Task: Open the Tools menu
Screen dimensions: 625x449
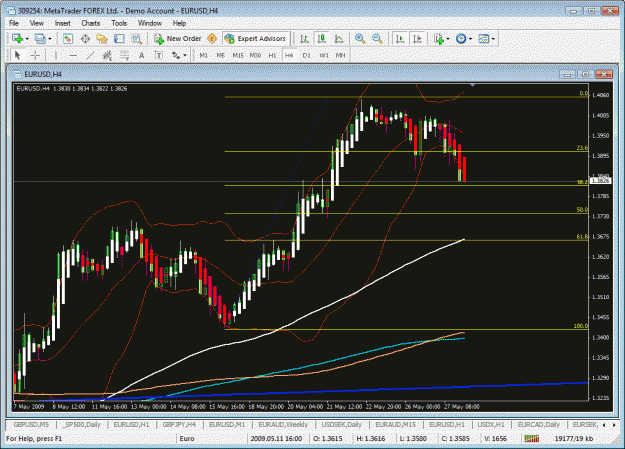Action: click(119, 23)
